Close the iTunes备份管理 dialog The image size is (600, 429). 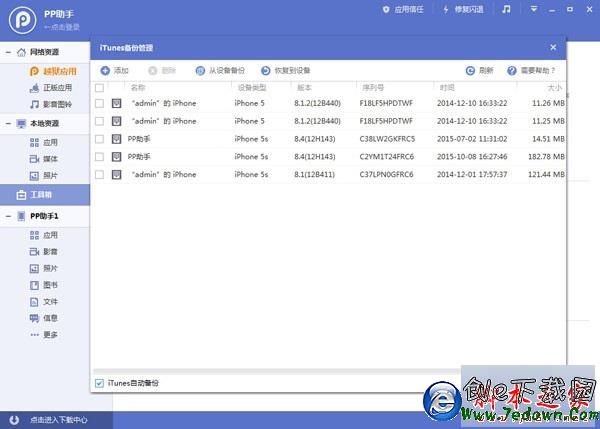pos(553,47)
